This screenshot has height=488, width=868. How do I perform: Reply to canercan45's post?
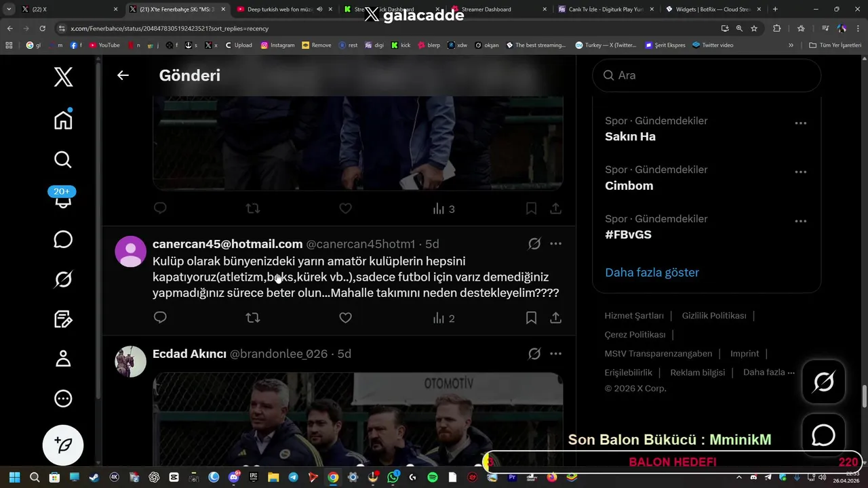click(x=160, y=317)
